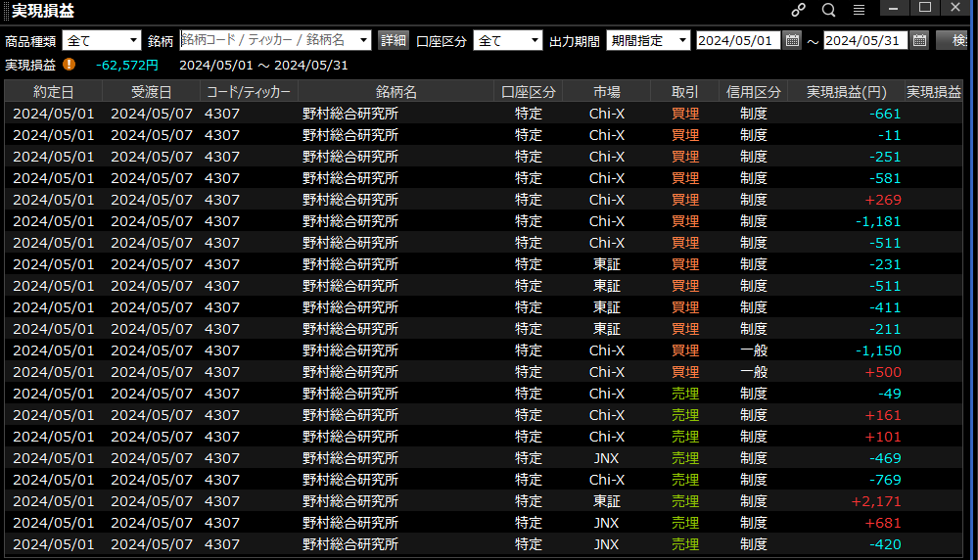Maximize the 実現損益 window
Image resolution: width=978 pixels, height=560 pixels.
[925, 8]
